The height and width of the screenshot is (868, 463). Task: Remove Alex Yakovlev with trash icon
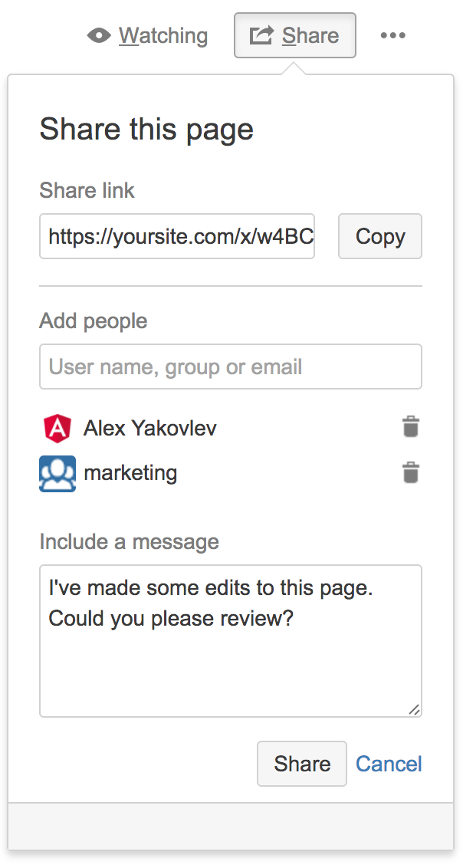411,427
